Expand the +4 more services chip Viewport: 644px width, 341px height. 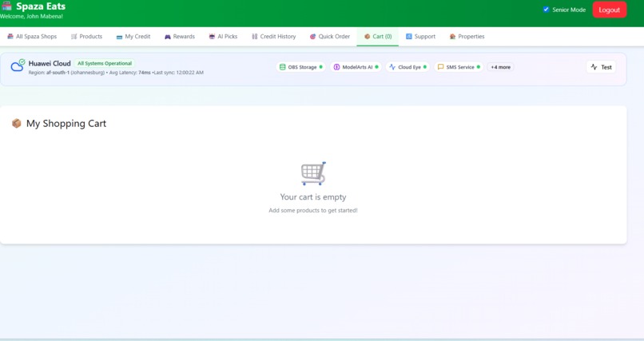coord(501,67)
